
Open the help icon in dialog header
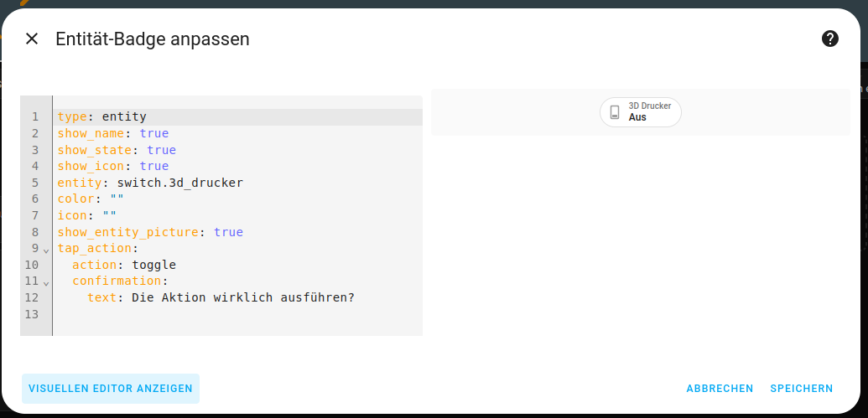click(830, 39)
